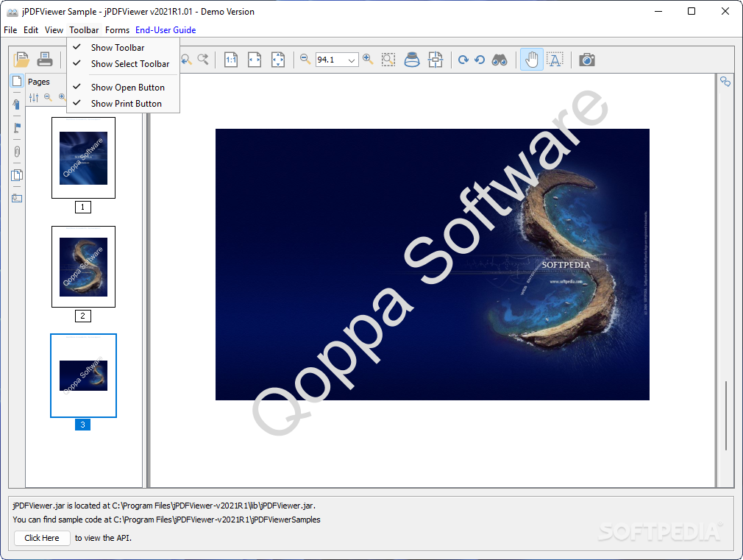Close the open Toolbar menu
743x560 pixels.
tap(84, 30)
